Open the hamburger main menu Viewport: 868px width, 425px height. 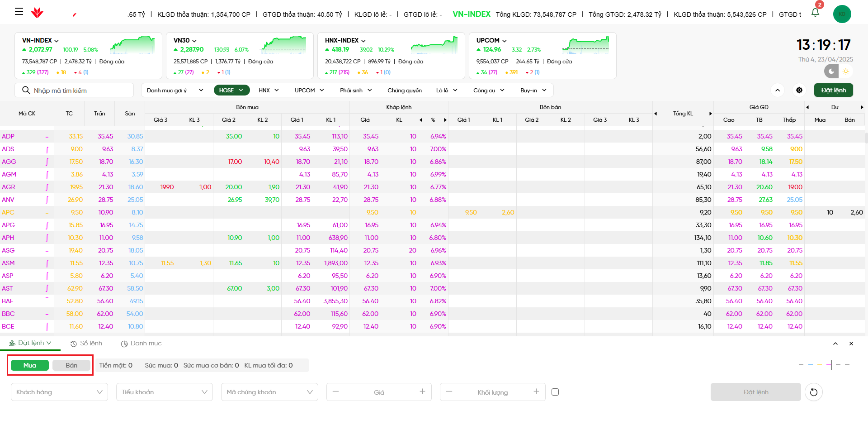(19, 12)
